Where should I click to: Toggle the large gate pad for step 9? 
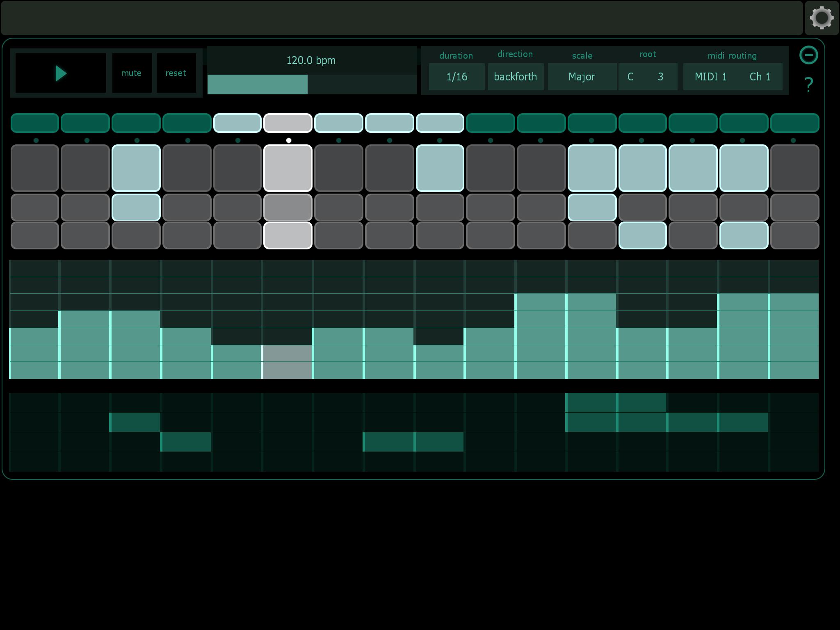(x=440, y=168)
